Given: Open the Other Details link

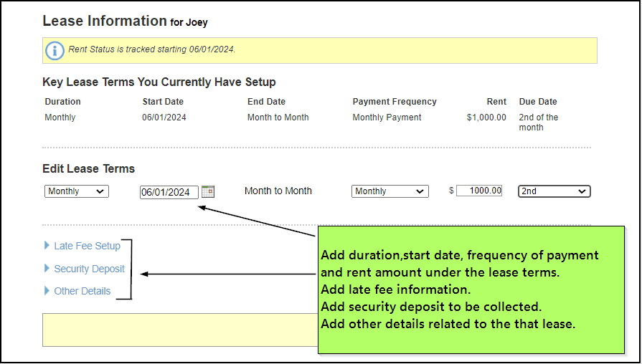Looking at the screenshot, I should tap(82, 291).
